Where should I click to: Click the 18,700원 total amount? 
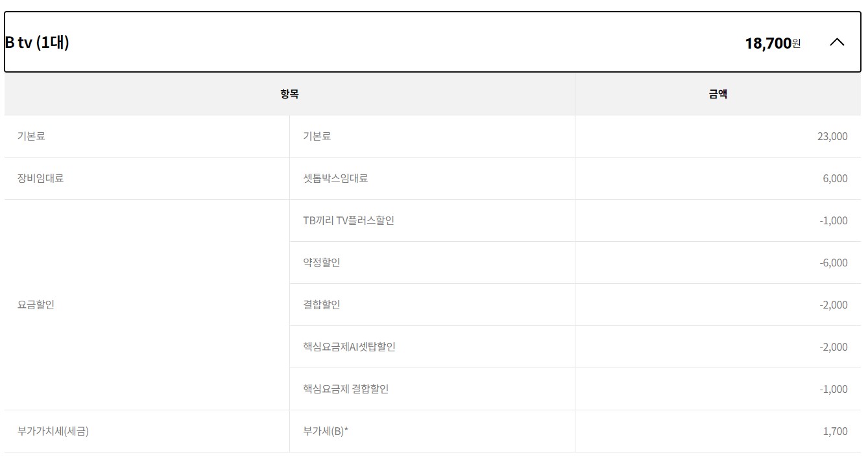(x=773, y=43)
